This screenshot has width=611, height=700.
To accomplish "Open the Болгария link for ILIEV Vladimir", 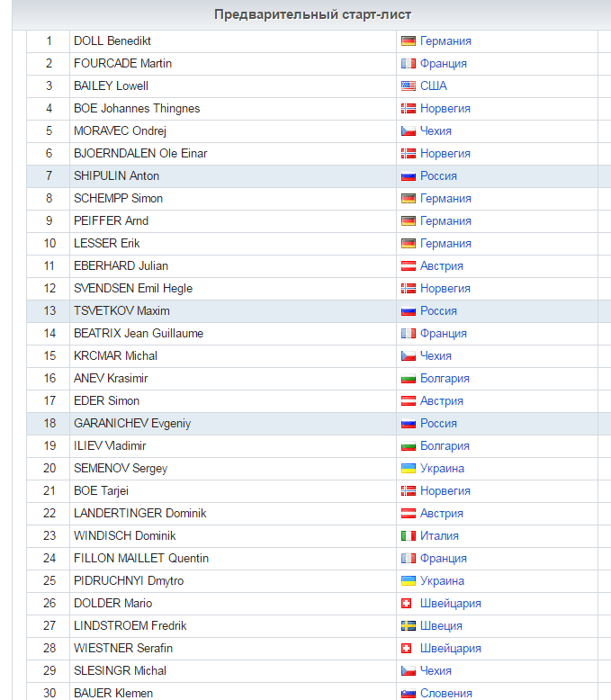I will (445, 446).
